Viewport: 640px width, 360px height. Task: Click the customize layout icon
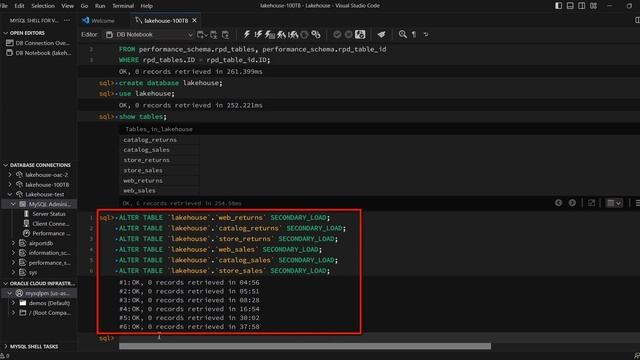[593, 6]
